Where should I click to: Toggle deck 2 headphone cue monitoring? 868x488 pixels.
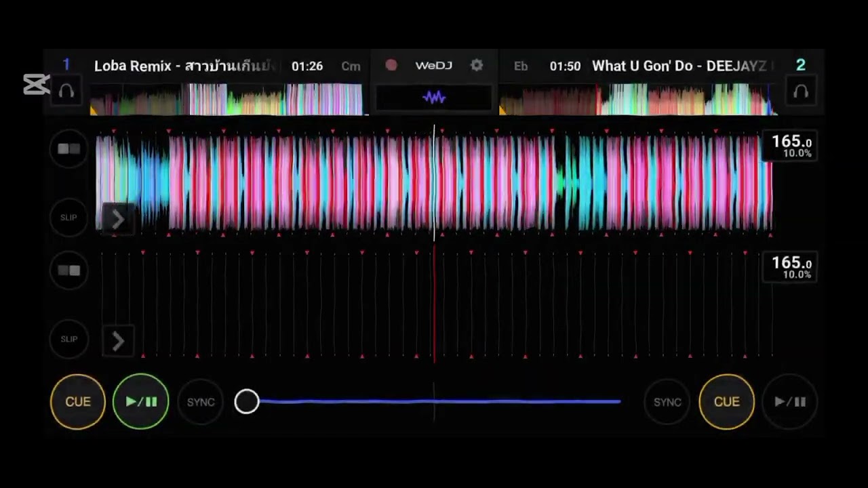[801, 91]
